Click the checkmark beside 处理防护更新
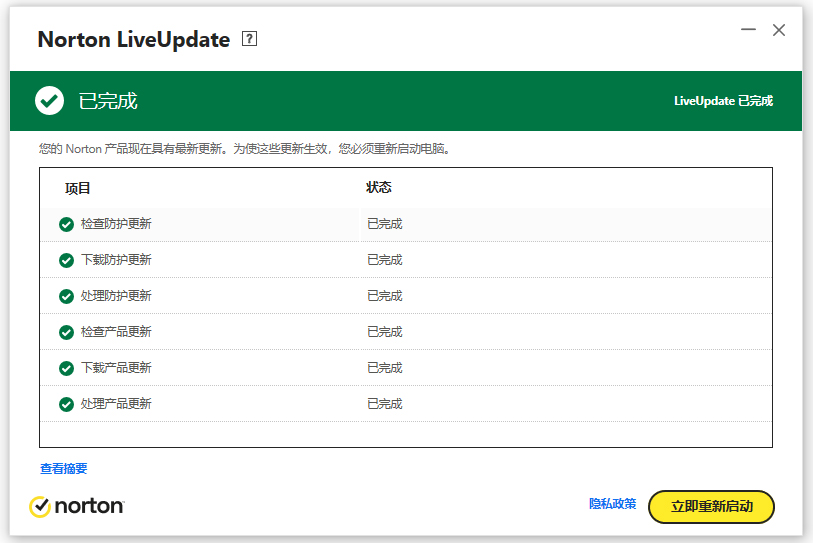This screenshot has height=543, width=813. tap(66, 297)
